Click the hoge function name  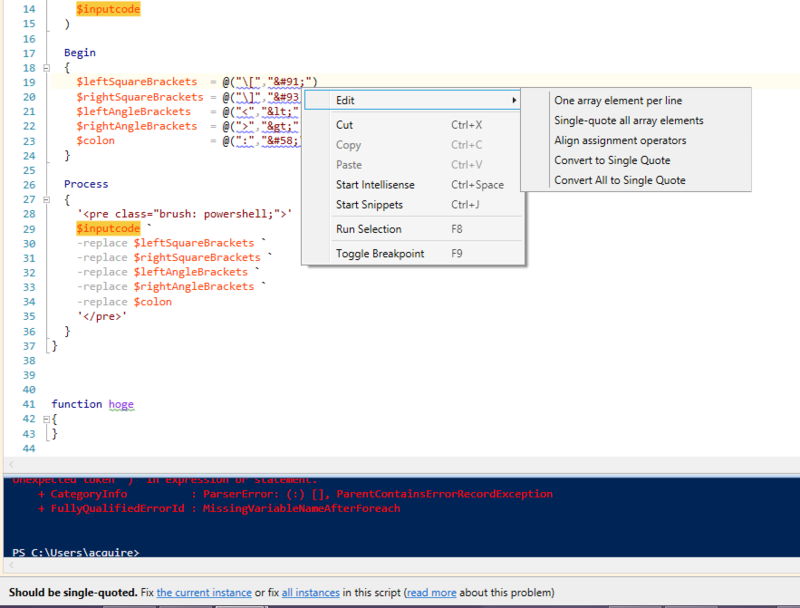[x=121, y=404]
